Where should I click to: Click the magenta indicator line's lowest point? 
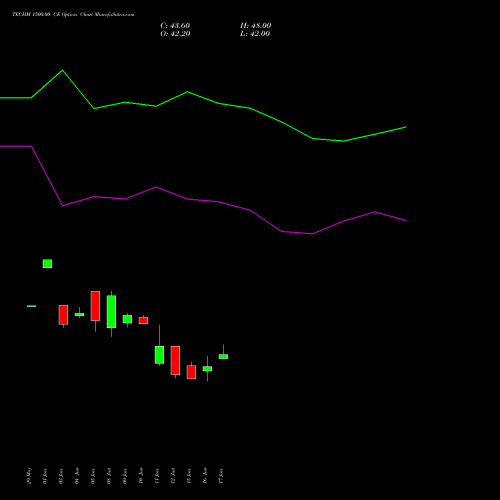point(312,234)
